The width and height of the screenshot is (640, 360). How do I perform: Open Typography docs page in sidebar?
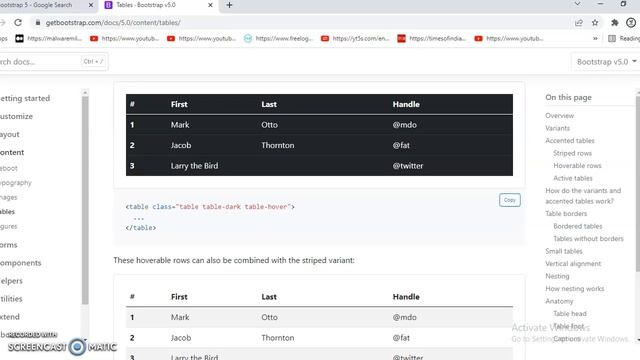(x=16, y=182)
